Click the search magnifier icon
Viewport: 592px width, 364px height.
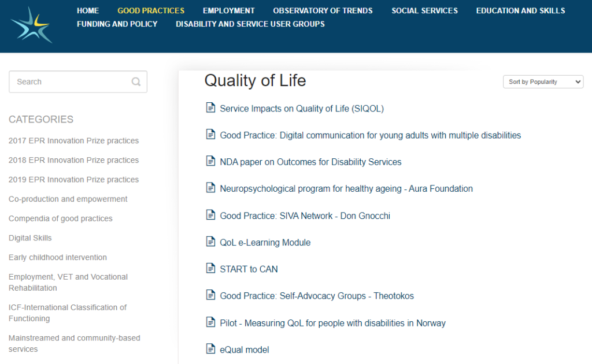(136, 81)
